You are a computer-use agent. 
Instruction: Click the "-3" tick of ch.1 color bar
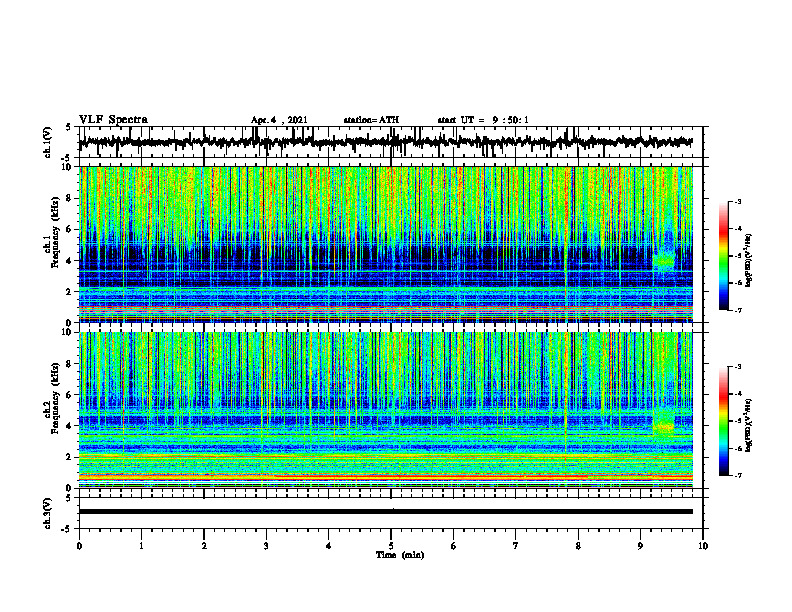(737, 202)
